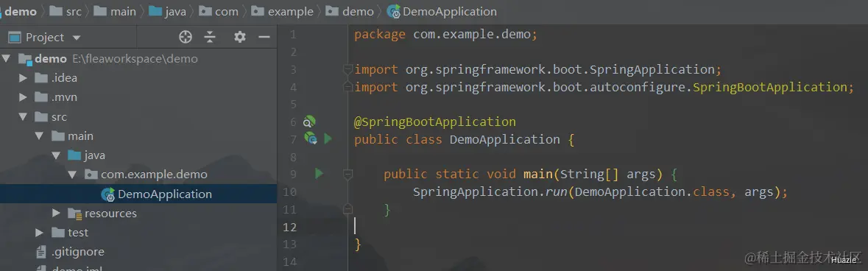Collapse the demo root node
The width and height of the screenshot is (868, 271).
click(x=7, y=59)
